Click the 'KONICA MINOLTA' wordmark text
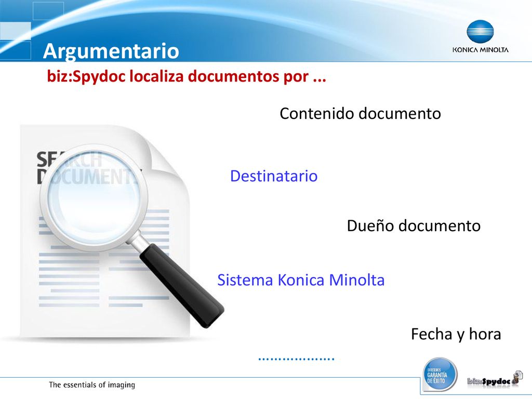This screenshot has height=399, width=532. coord(481,50)
